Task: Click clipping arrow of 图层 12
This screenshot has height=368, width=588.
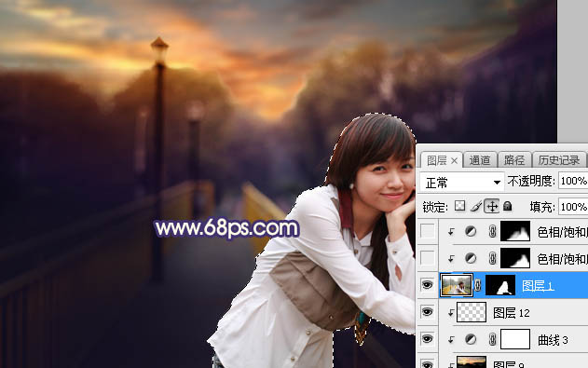Action: 451,313
